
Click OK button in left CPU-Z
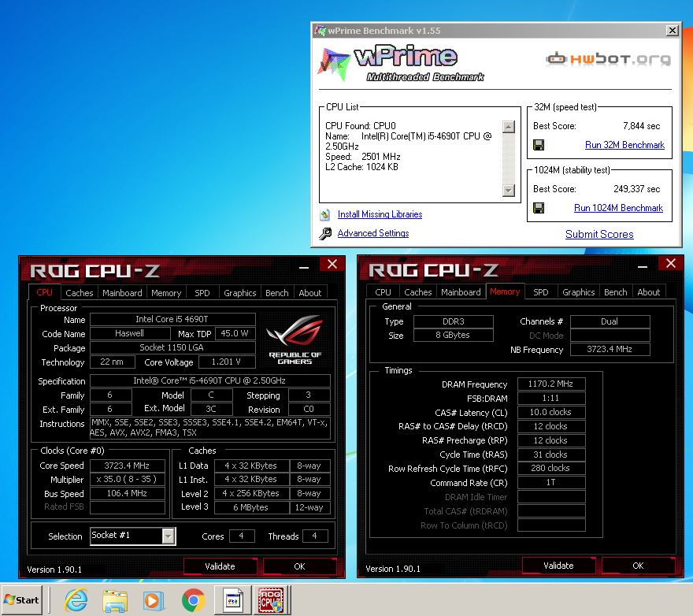tap(300, 566)
